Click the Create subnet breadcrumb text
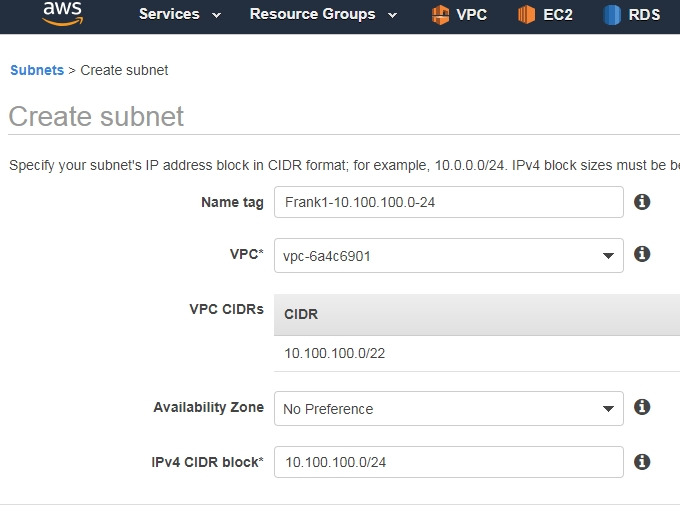This screenshot has height=516, width=680. [124, 70]
